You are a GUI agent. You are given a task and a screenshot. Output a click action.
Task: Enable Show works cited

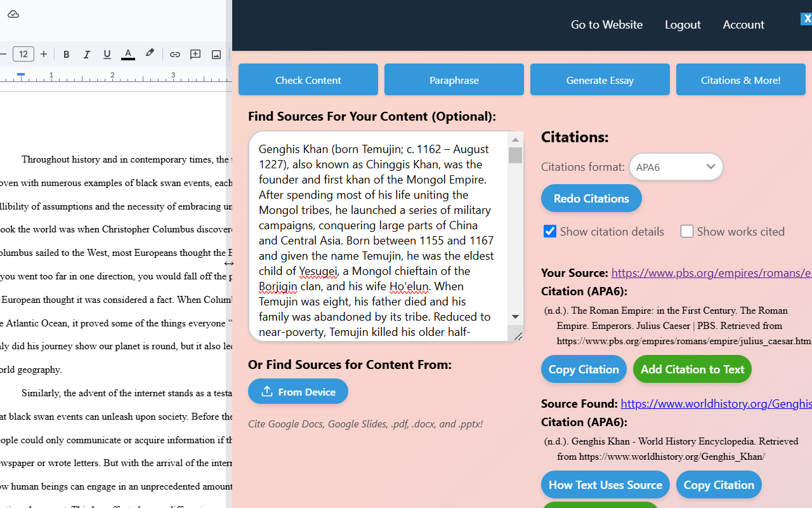click(x=687, y=231)
